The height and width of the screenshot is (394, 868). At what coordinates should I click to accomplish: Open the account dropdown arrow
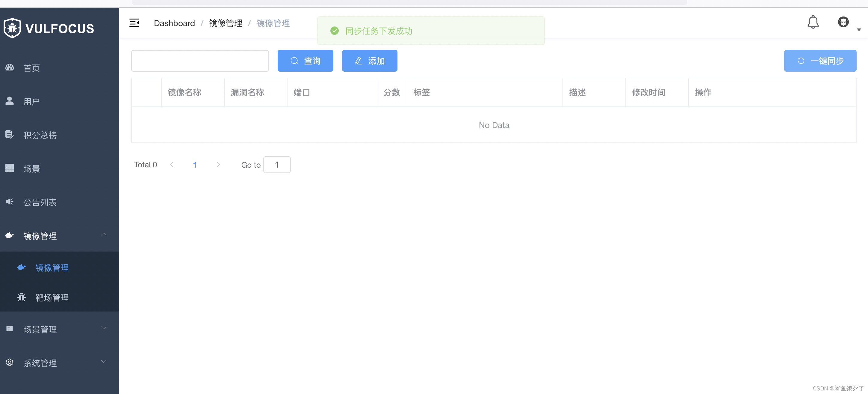pyautogui.click(x=859, y=30)
